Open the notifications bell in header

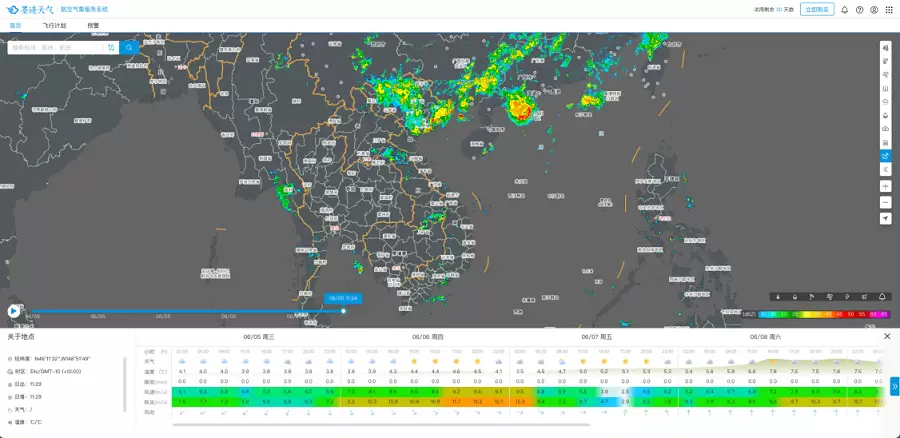tap(845, 10)
